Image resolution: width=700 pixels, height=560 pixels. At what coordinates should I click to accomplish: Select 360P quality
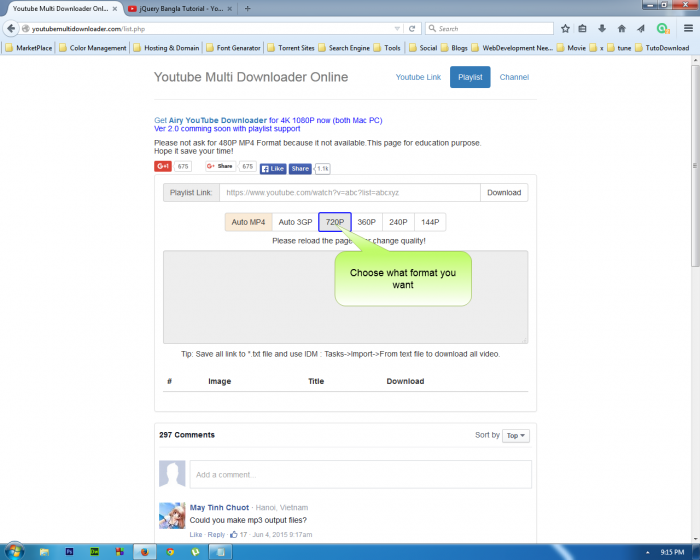point(367,222)
